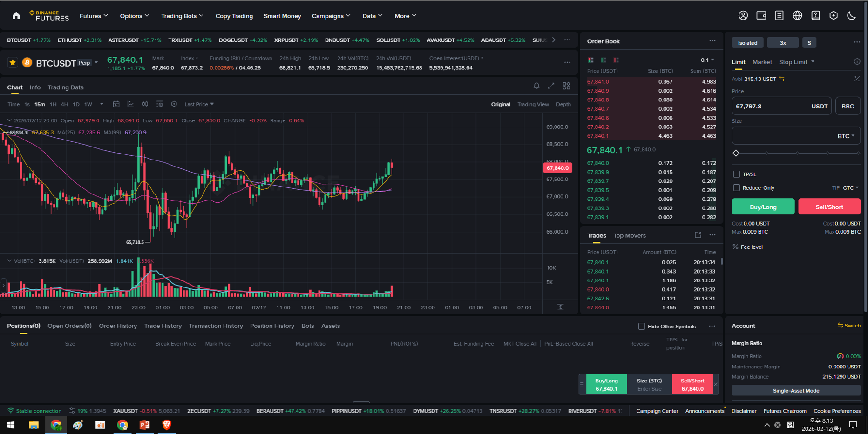This screenshot has height=434, width=868.
Task: Open TIF GTC dropdown
Action: 851,188
